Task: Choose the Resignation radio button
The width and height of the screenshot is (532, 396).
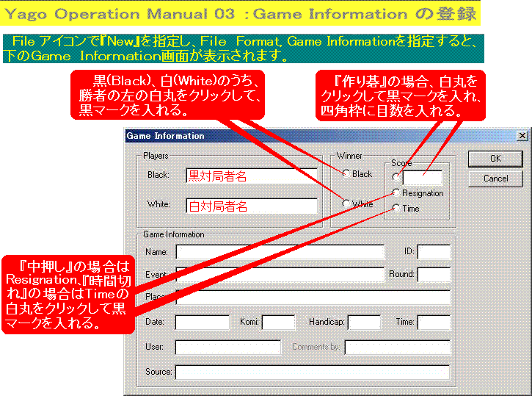Action: coord(396,193)
